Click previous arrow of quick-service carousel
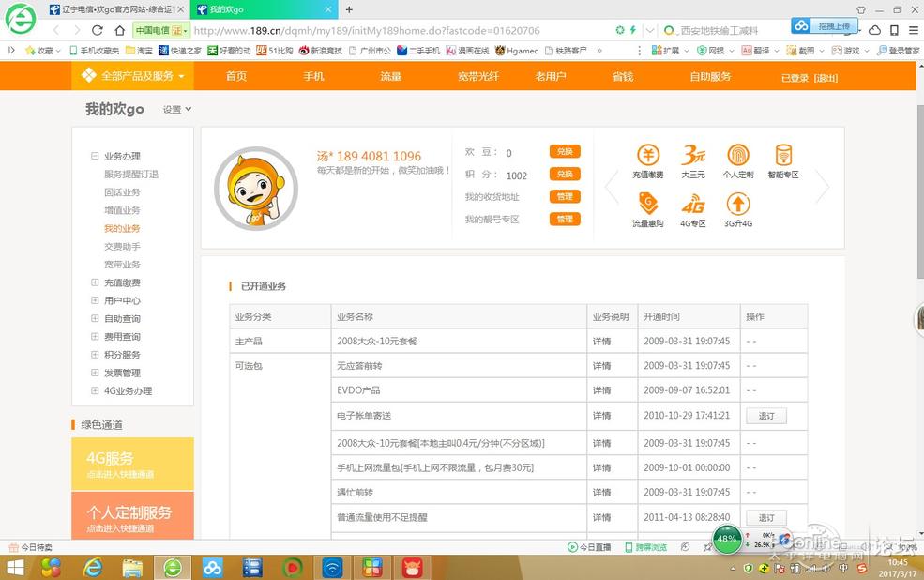 point(613,186)
